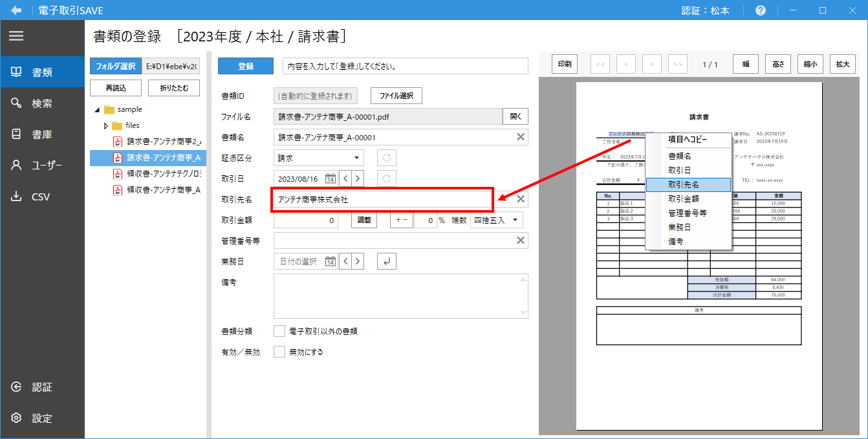
Task: Open 設定 settings in sidebar
Action: coord(42,418)
